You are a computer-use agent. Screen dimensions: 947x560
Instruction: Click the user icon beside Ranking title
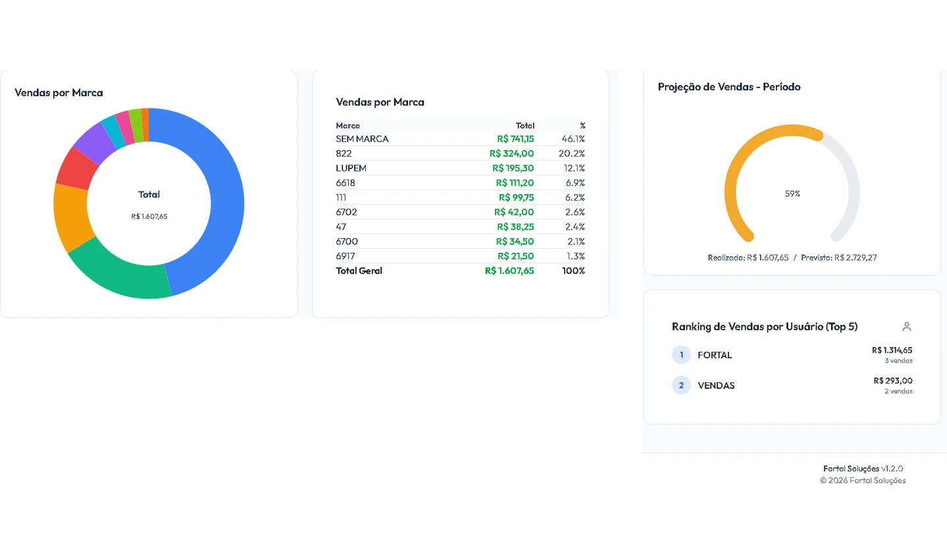tap(906, 326)
